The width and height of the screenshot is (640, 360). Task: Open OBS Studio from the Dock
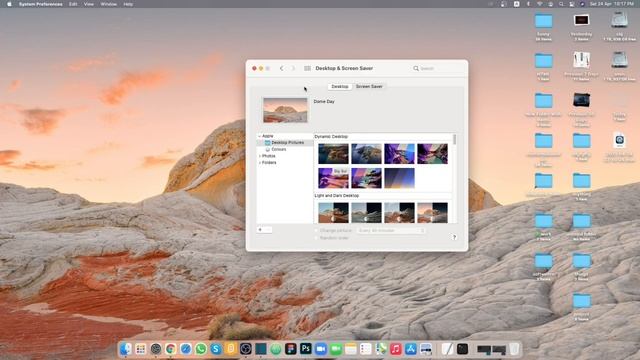(x=246, y=349)
